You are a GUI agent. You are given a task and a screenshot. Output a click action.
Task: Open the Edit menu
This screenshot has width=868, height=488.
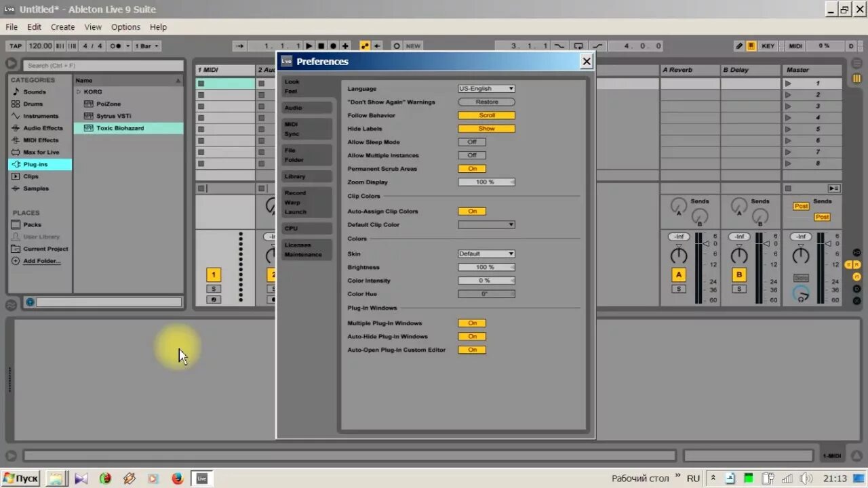[34, 27]
